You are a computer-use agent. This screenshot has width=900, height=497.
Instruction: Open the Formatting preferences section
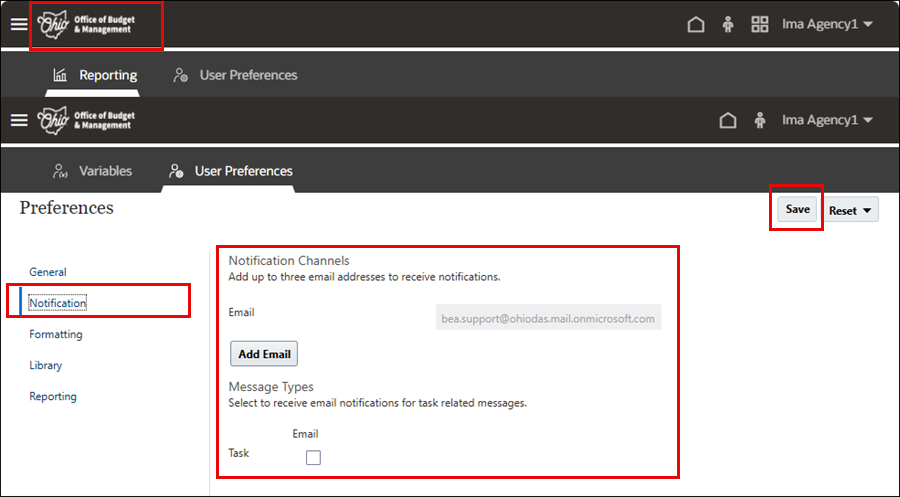click(56, 334)
